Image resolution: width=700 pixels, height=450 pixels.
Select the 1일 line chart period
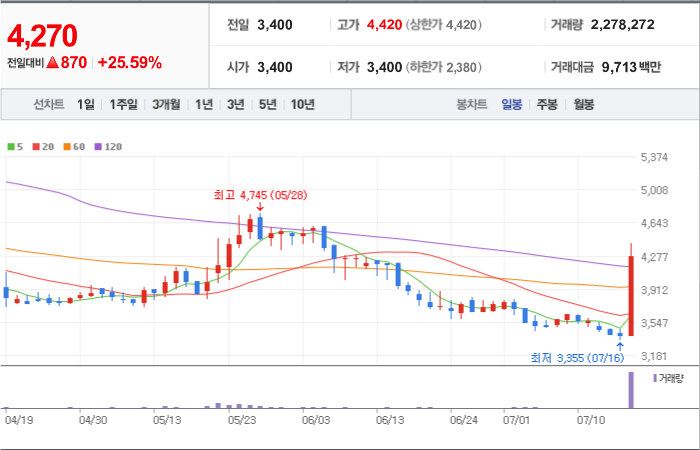pos(86,105)
